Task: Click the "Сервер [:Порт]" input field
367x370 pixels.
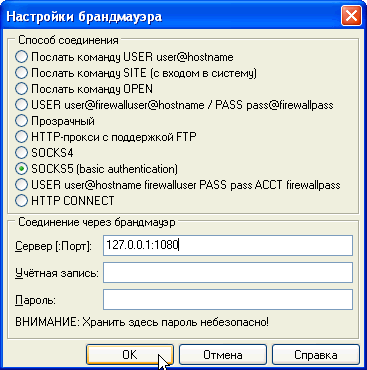Action: pos(228,246)
